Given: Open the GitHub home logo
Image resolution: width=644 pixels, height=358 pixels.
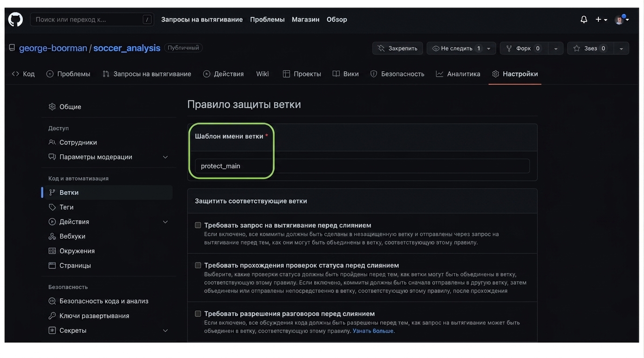Looking at the screenshot, I should point(15,20).
